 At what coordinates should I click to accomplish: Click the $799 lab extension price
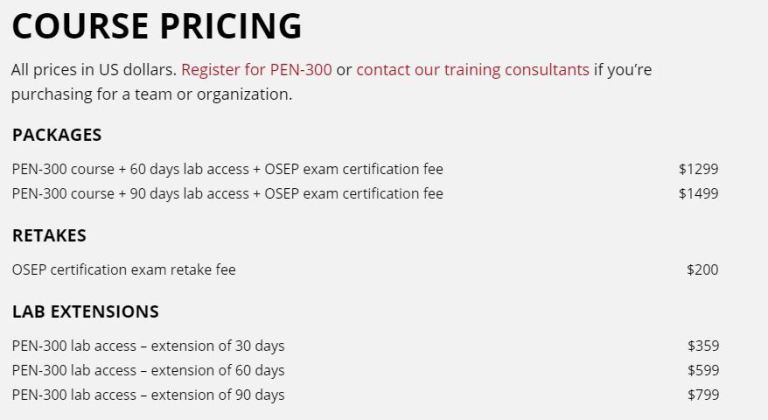click(x=703, y=395)
